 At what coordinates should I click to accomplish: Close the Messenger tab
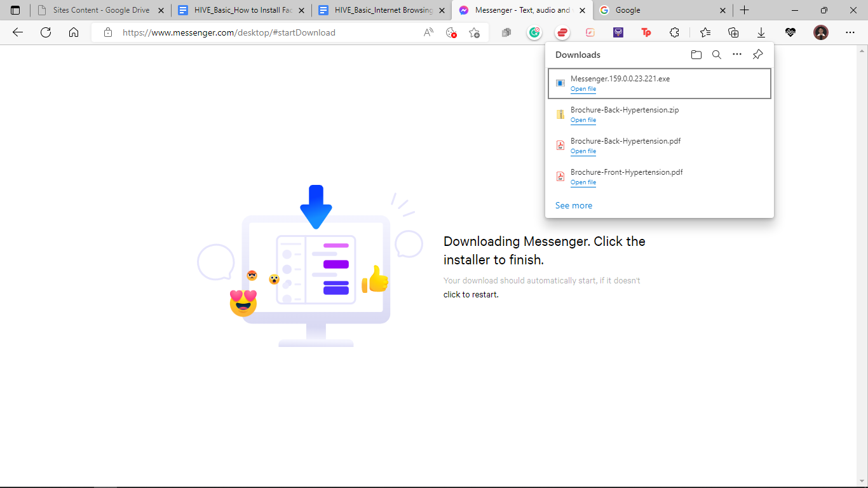point(583,10)
